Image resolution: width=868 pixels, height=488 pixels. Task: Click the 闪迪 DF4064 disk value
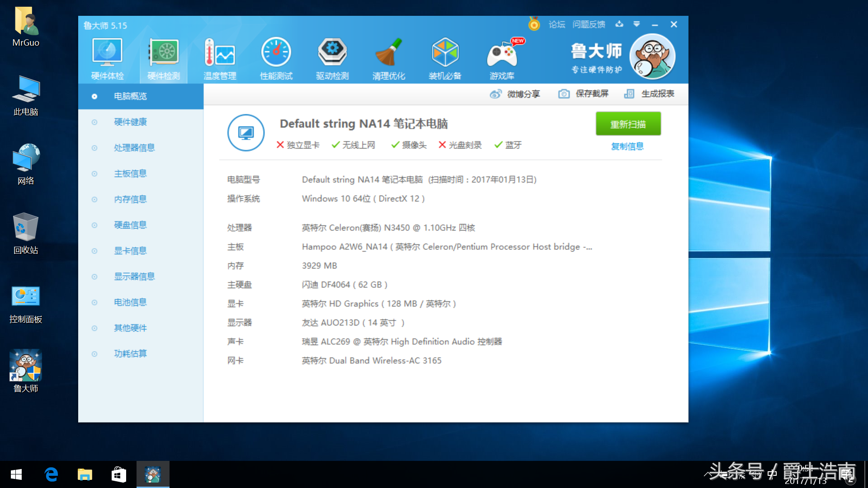pyautogui.click(x=344, y=285)
